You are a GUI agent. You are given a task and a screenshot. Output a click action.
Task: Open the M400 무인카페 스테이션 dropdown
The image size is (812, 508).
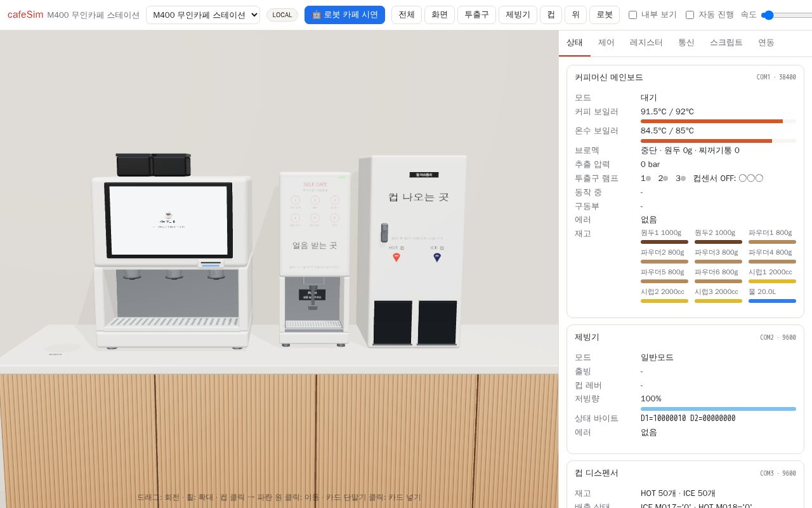(203, 15)
